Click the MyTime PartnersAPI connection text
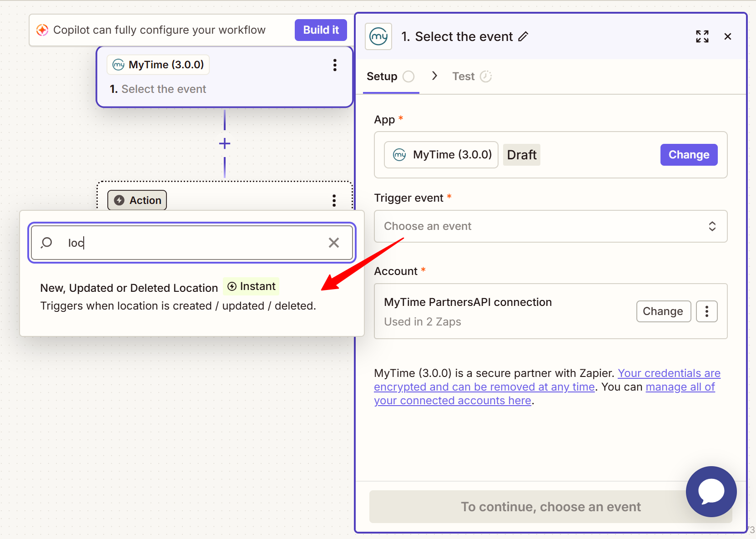The width and height of the screenshot is (756, 539). 468,302
